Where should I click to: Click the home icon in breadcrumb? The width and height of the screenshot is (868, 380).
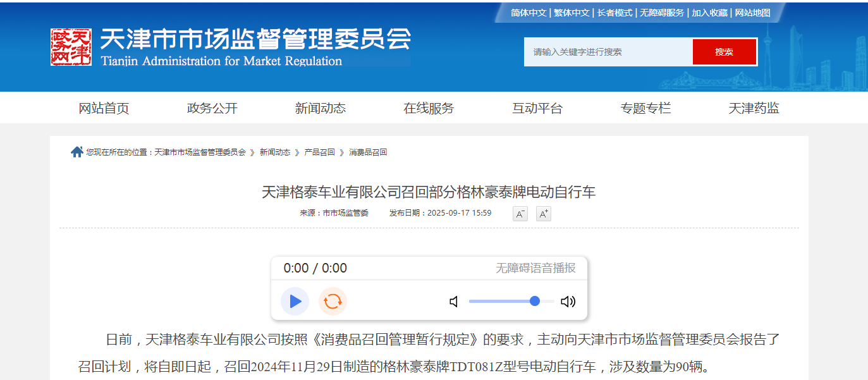pos(77,152)
